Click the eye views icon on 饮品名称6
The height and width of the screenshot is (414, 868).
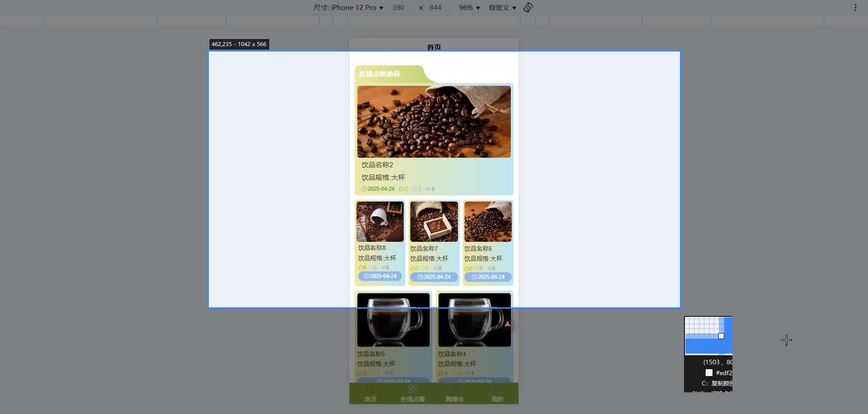click(x=490, y=268)
